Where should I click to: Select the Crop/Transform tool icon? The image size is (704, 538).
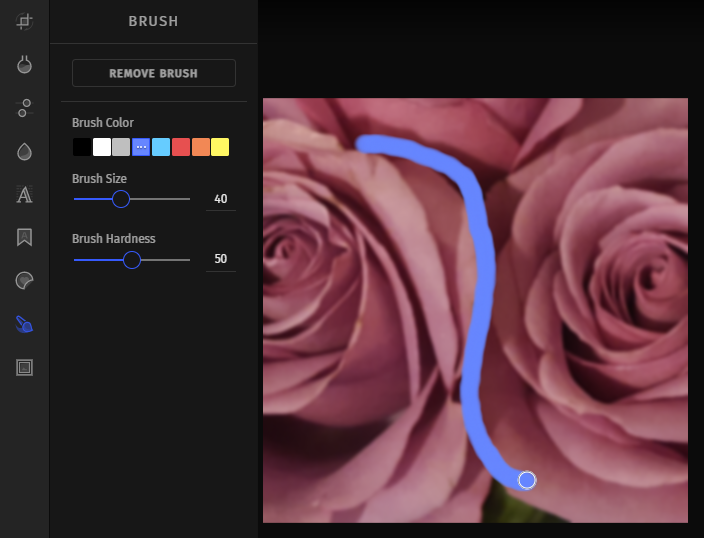[x=24, y=21]
